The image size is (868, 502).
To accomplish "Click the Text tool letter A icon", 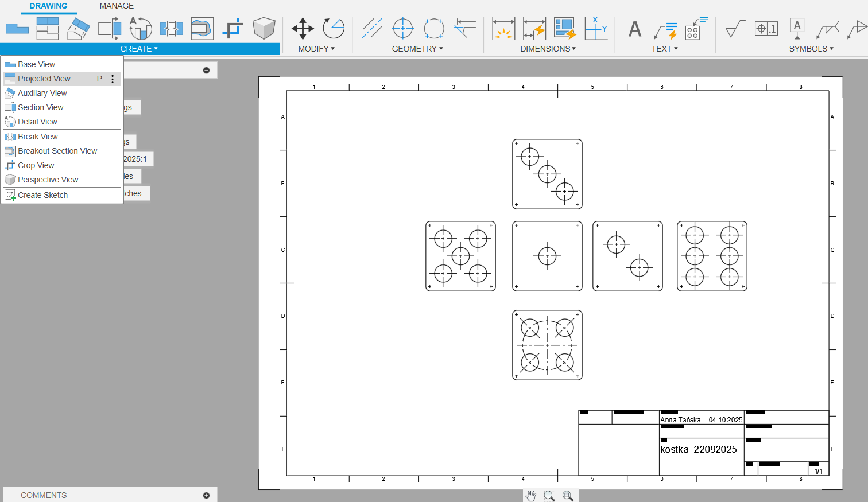I will click(634, 29).
